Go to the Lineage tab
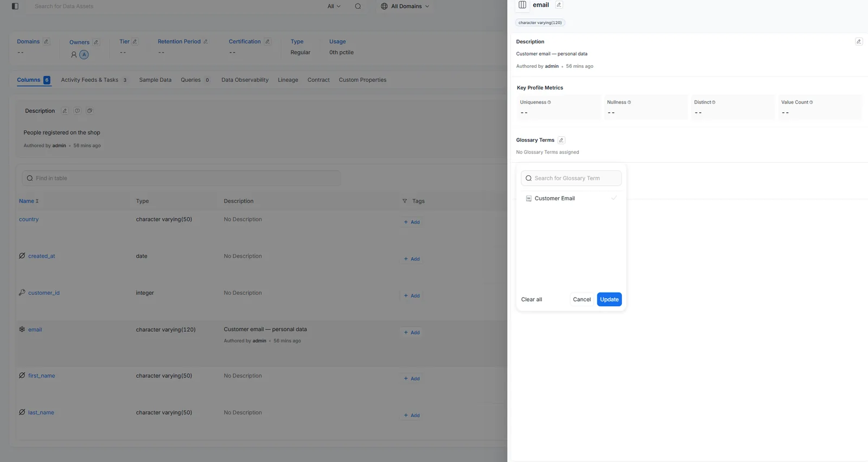This screenshot has width=868, height=462. click(288, 80)
